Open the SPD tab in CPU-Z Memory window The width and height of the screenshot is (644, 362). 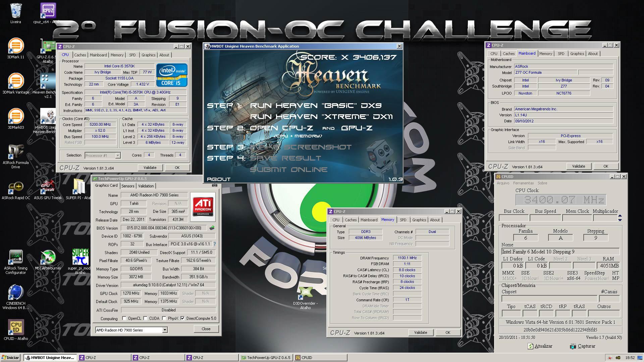point(403,220)
